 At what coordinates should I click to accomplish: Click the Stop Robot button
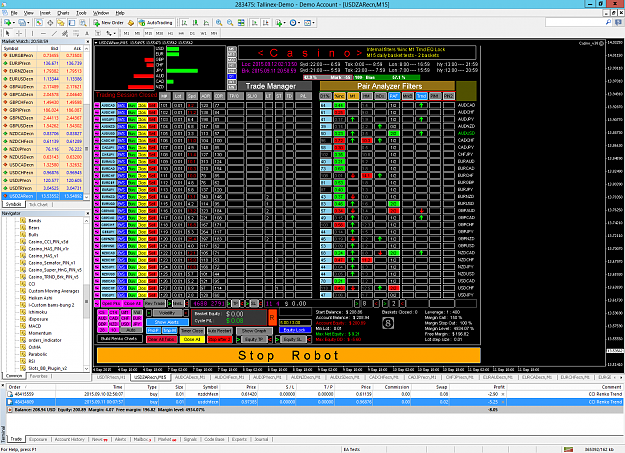point(289,355)
